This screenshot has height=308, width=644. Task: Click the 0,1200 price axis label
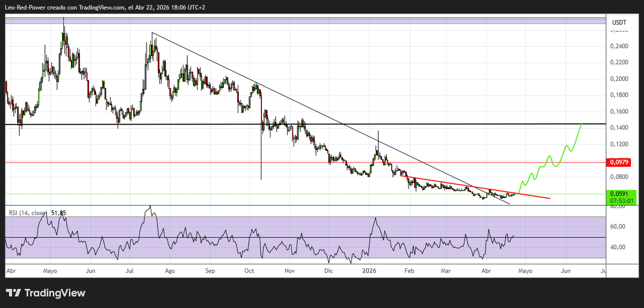coord(619,144)
